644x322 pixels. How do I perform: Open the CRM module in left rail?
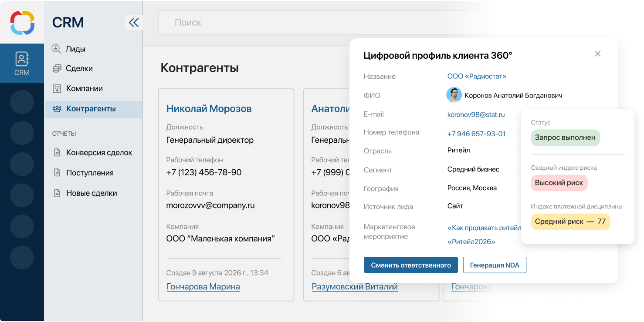(x=22, y=64)
